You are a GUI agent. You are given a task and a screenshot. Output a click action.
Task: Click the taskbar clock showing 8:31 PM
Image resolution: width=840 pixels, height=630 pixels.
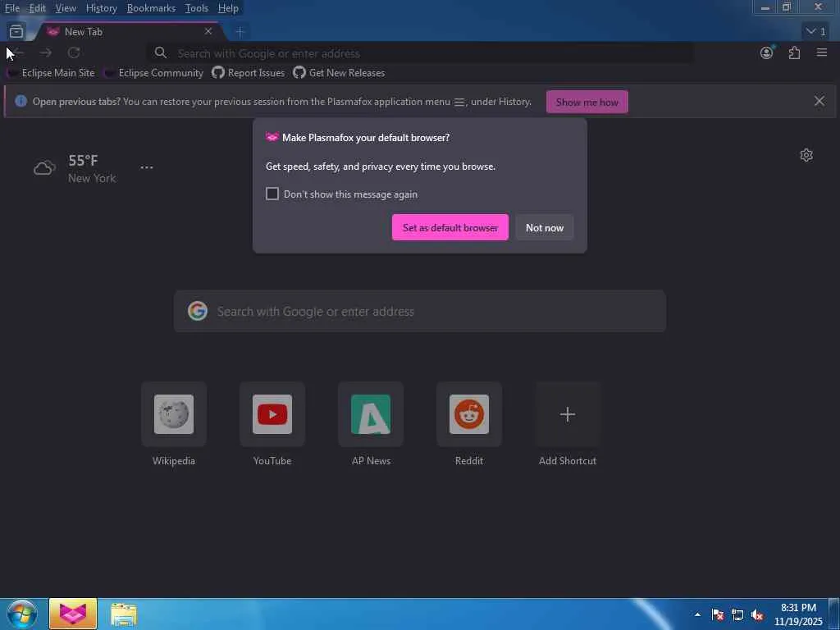[x=798, y=614]
